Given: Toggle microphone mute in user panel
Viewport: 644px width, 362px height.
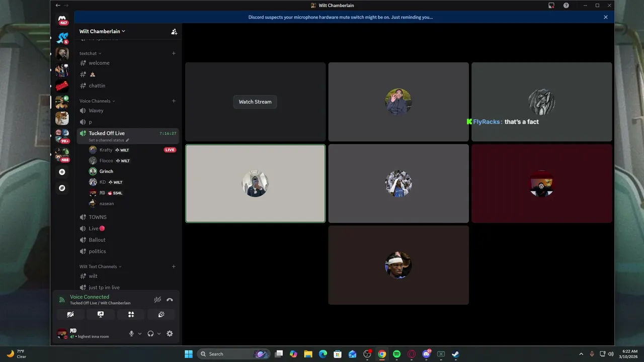Looking at the screenshot, I should (131, 333).
